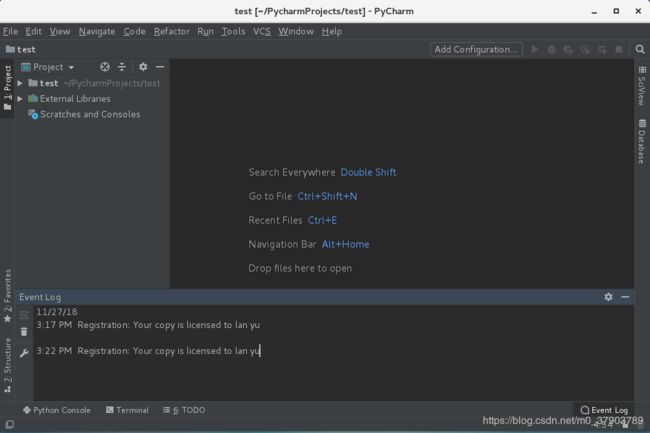Open Python Console tool window
This screenshot has width=650, height=433.
click(57, 410)
